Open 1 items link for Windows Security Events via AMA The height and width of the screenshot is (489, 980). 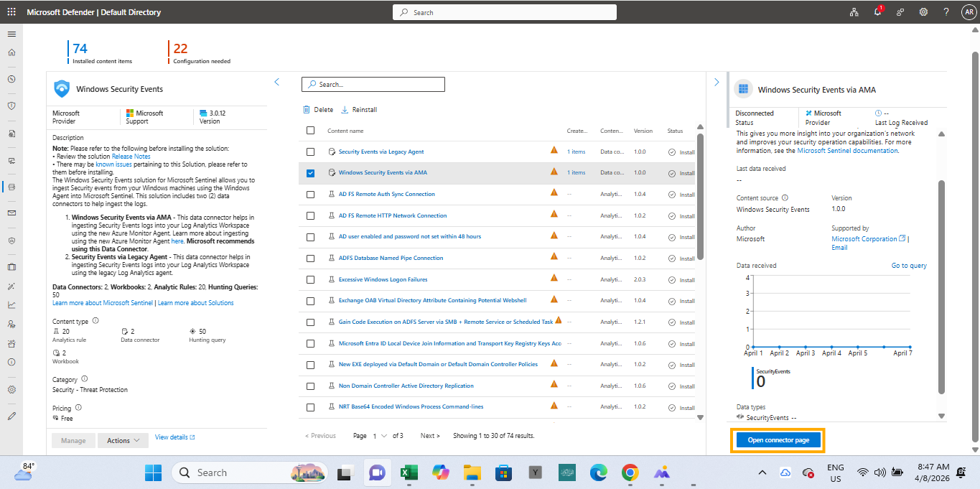pos(576,173)
